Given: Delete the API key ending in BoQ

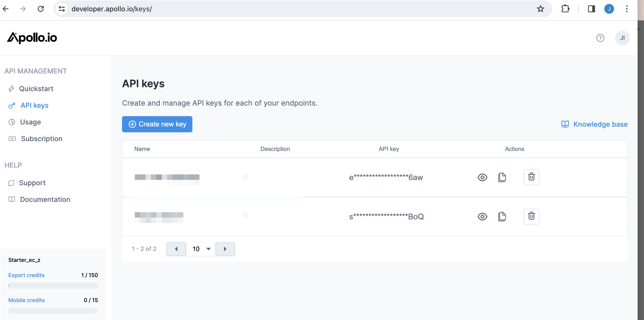Looking at the screenshot, I should [x=531, y=217].
